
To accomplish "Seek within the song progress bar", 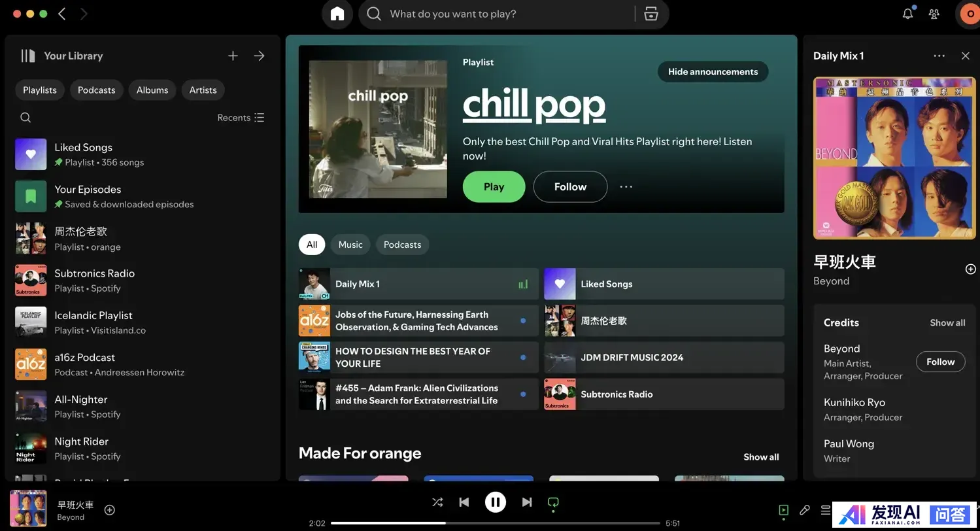I will click(x=495, y=523).
